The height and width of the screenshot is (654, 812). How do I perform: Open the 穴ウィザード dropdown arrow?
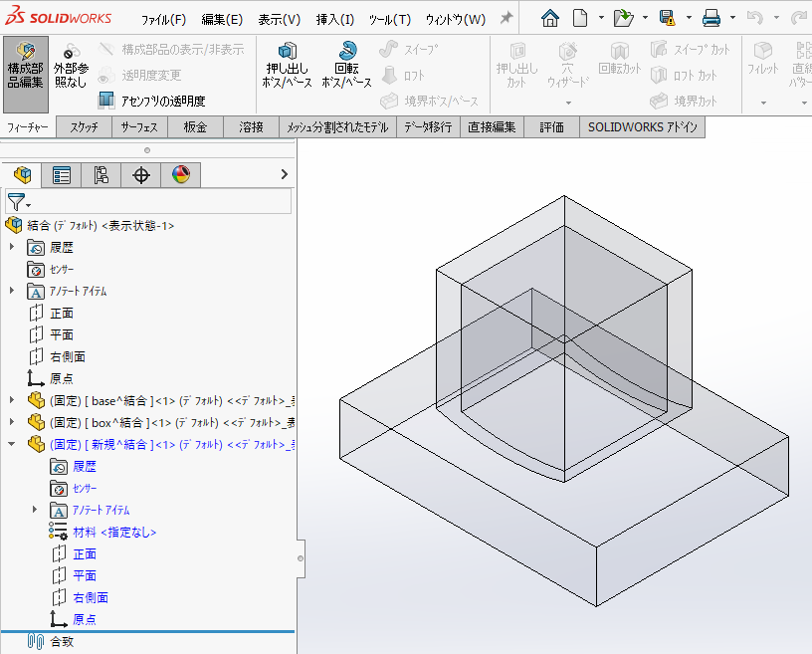(568, 103)
